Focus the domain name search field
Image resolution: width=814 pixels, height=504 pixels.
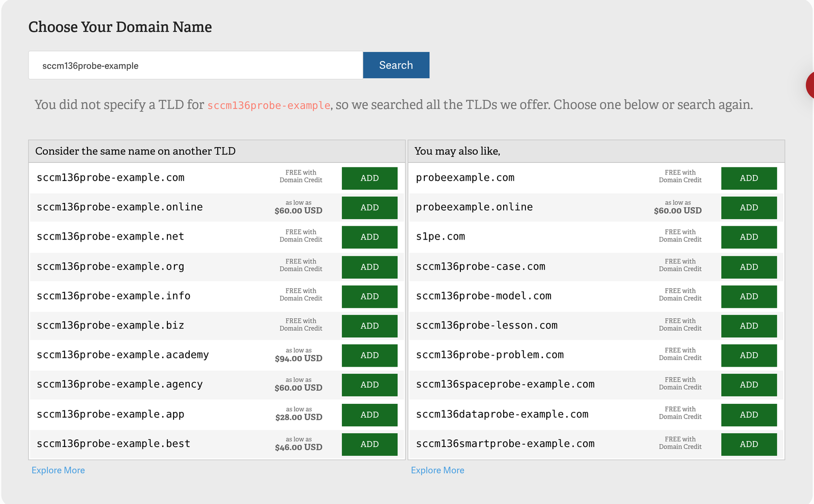coord(196,65)
